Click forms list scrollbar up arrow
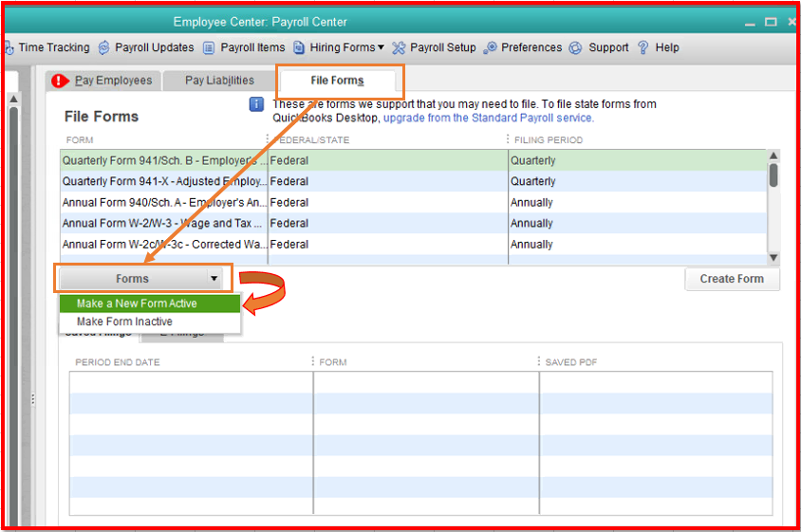Screen dimensions: 801x532 [773, 156]
